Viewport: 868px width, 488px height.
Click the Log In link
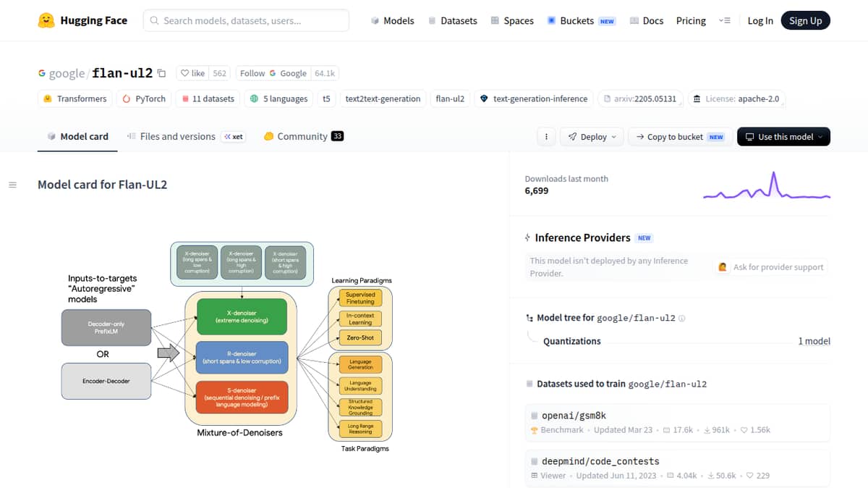pos(760,20)
